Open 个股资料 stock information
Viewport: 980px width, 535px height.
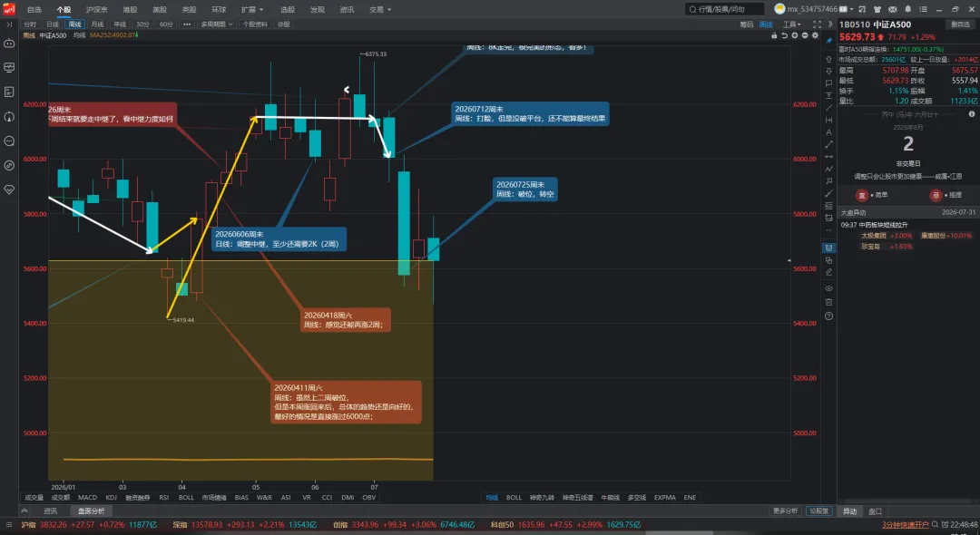click(254, 24)
